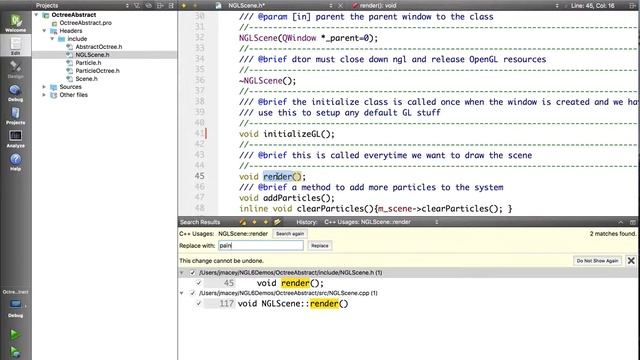Click void addParticles() in editor
Viewport: 640px width, 360px height.
pyautogui.click(x=287, y=198)
